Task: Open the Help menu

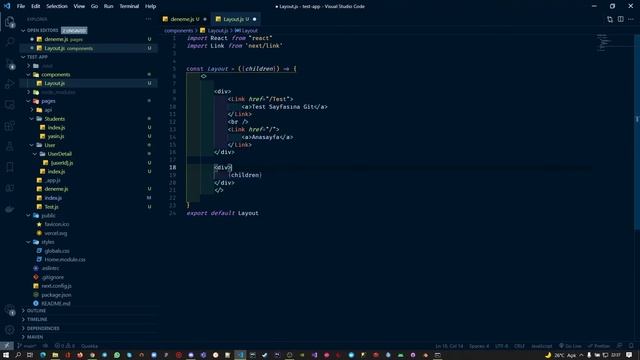Action: coord(151,6)
